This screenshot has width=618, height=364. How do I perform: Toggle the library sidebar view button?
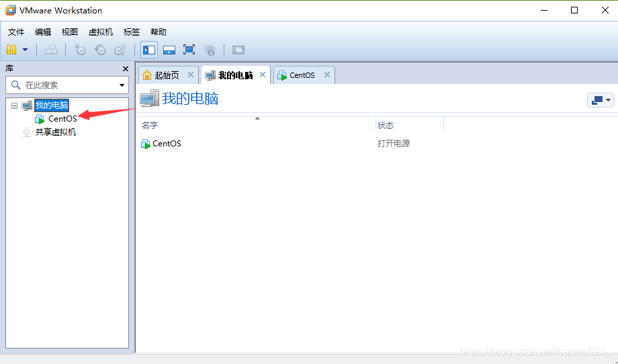coord(149,50)
